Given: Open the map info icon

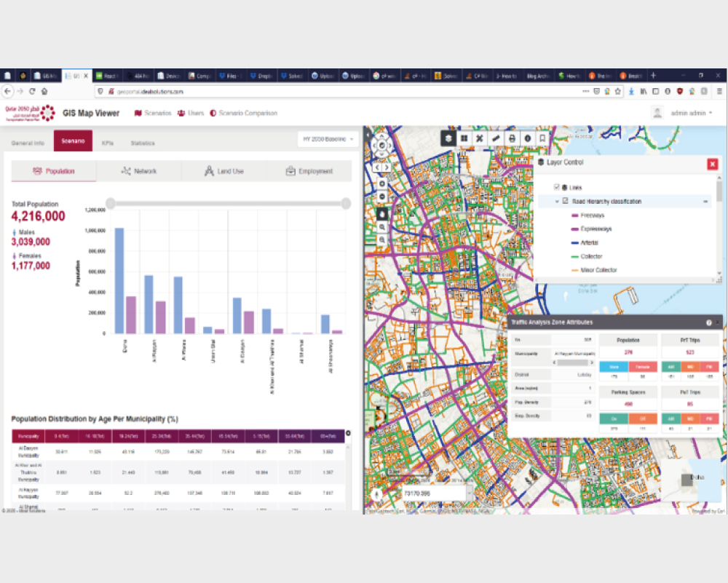Looking at the screenshot, I should pyautogui.click(x=528, y=138).
